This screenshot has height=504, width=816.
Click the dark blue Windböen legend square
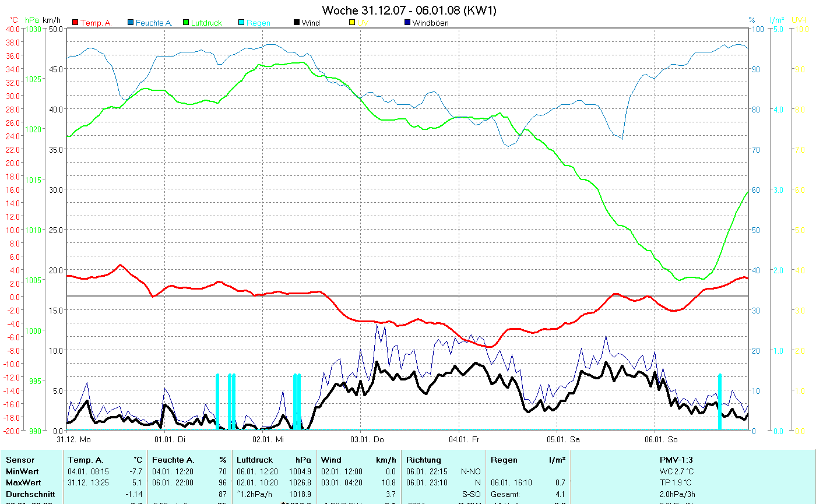coord(407,23)
